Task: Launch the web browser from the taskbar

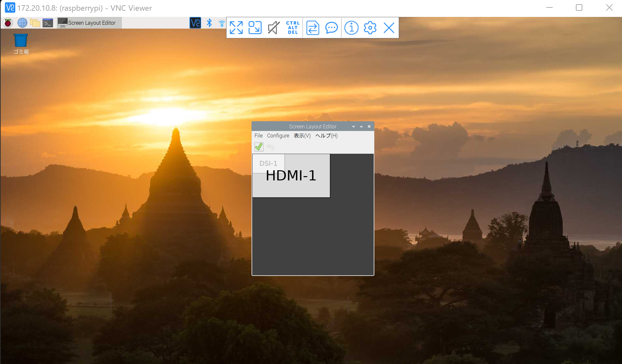Action: [x=22, y=23]
